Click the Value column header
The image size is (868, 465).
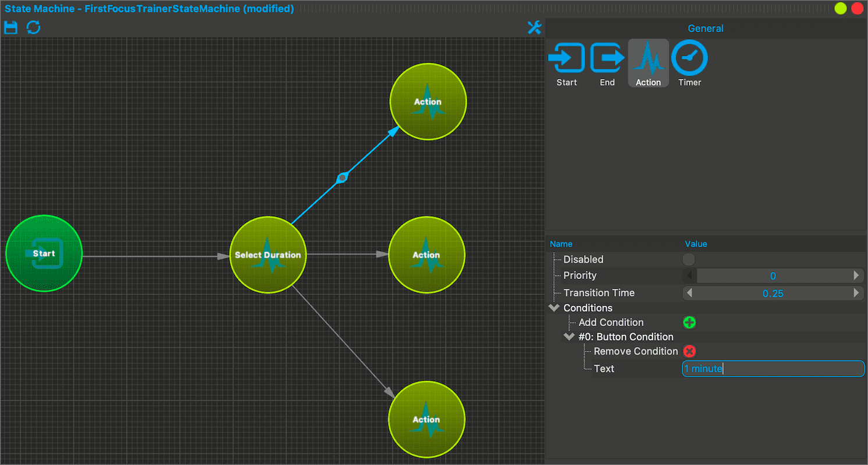click(x=696, y=244)
